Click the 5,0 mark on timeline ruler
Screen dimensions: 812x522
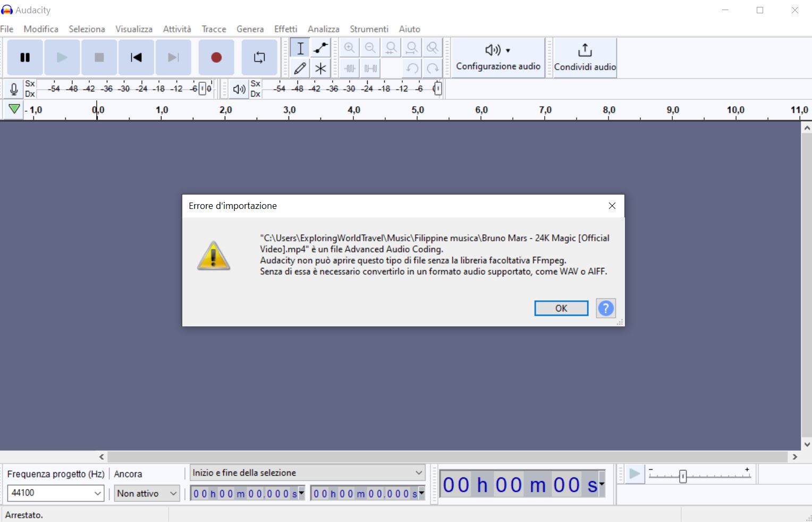(x=418, y=110)
